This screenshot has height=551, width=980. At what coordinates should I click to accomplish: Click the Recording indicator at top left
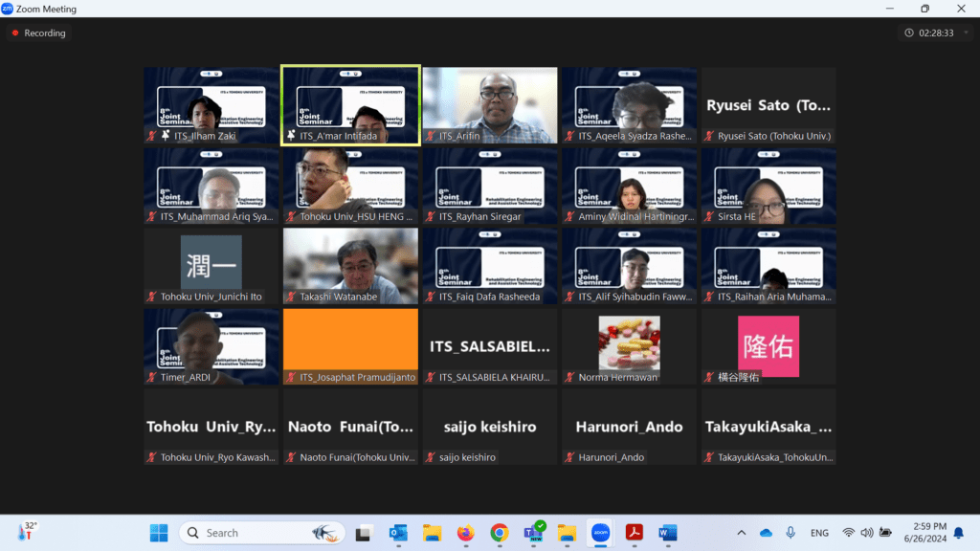click(x=39, y=33)
